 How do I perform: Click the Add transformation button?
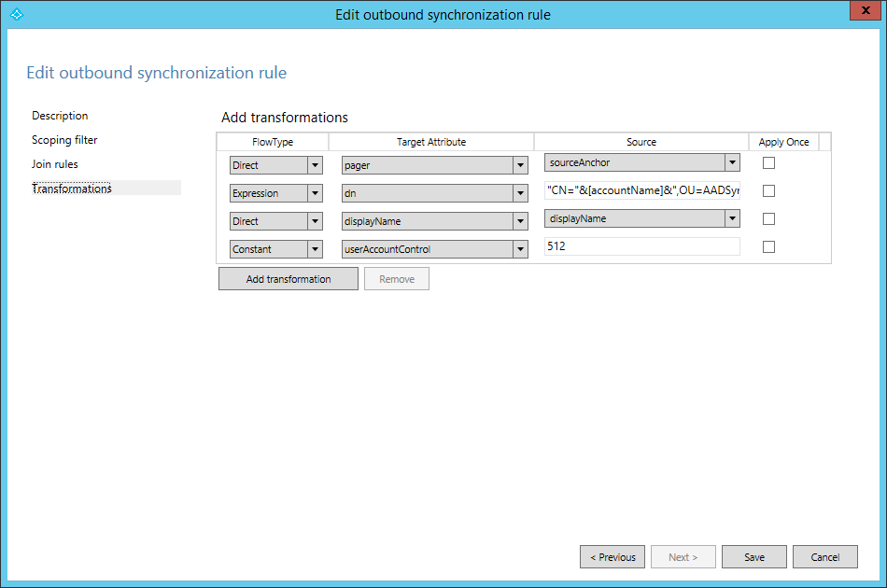tap(288, 279)
